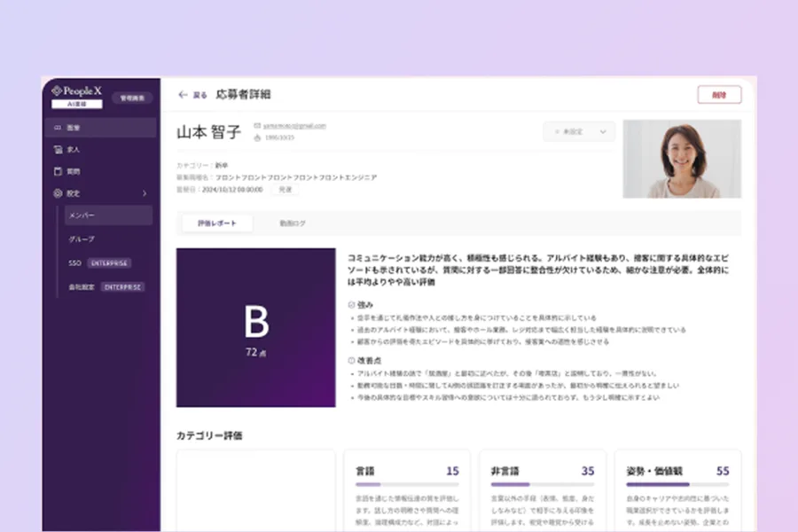Image resolution: width=798 pixels, height=532 pixels.
Task: Click the 非言語 card score 35
Action: [x=588, y=471]
